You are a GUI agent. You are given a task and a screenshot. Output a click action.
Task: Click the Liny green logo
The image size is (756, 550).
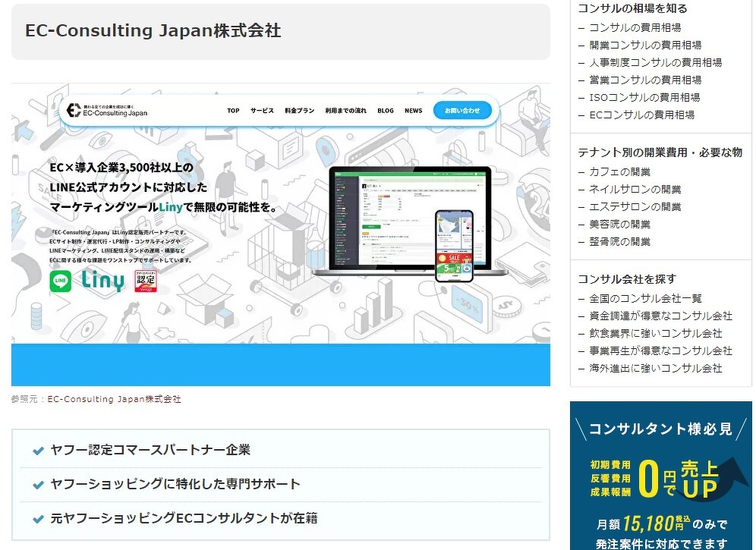(x=102, y=281)
